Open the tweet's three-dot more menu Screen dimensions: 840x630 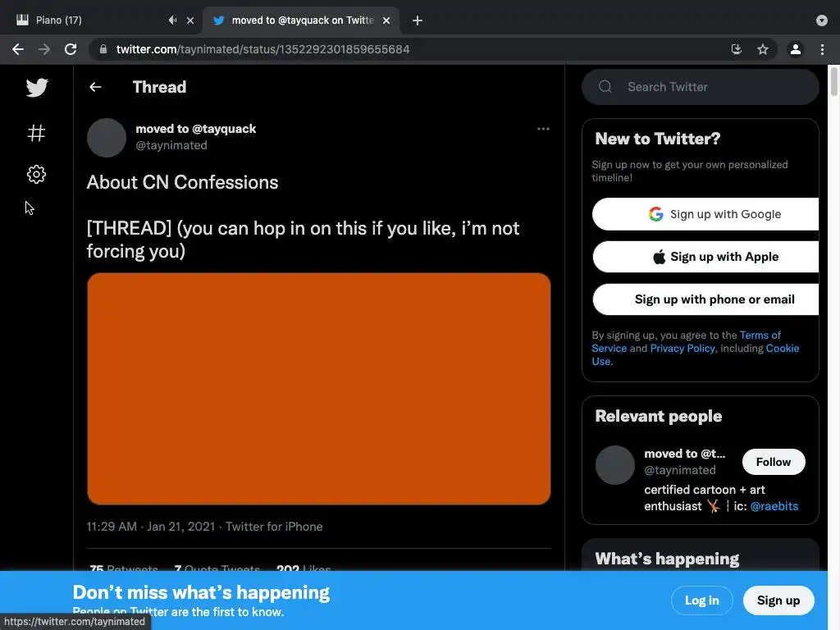point(543,129)
